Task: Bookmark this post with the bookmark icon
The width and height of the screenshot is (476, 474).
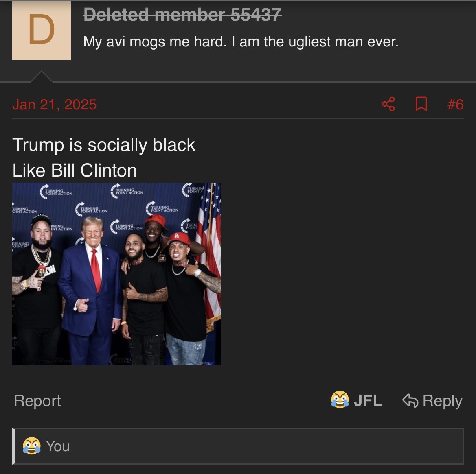Action: pyautogui.click(x=421, y=104)
